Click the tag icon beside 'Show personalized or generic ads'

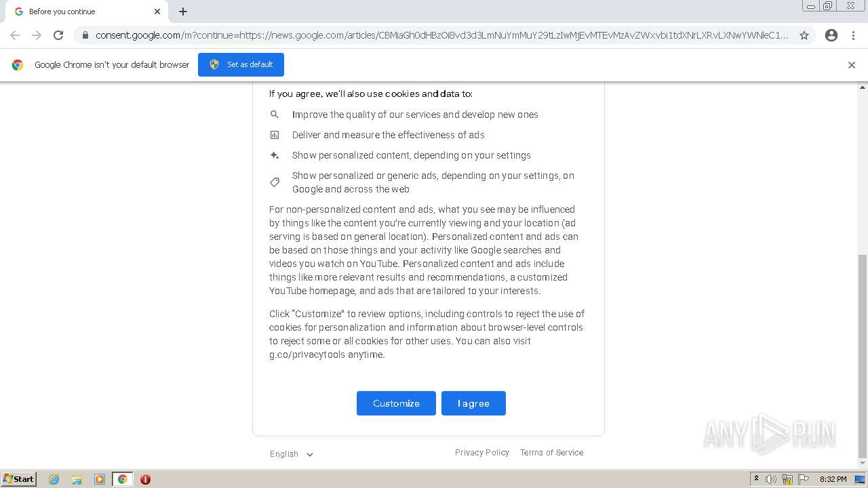coord(275,182)
